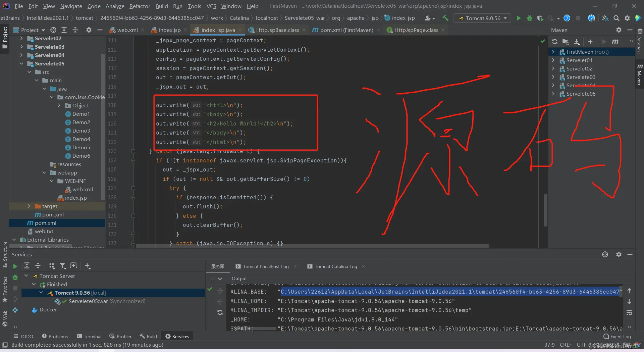Open IDE settings gear in the main toolbar
Screen dimensions: 644x352
pos(627,18)
